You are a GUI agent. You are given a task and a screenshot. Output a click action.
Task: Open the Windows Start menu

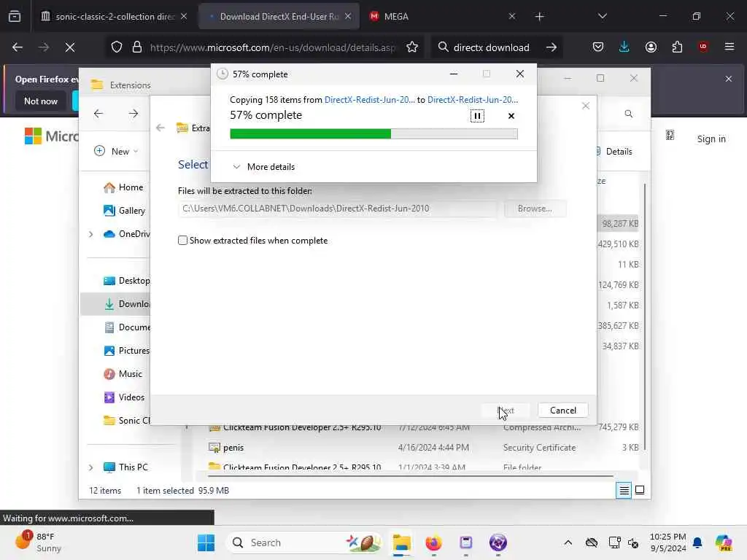[206, 542]
